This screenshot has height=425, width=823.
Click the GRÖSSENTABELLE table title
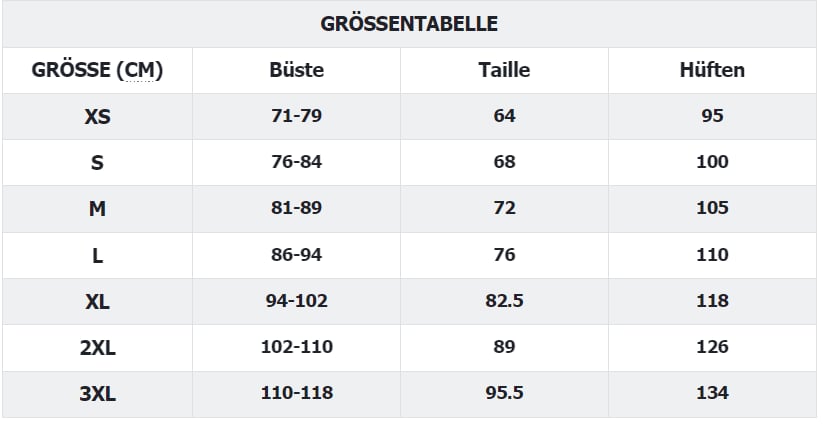pyautogui.click(x=409, y=24)
